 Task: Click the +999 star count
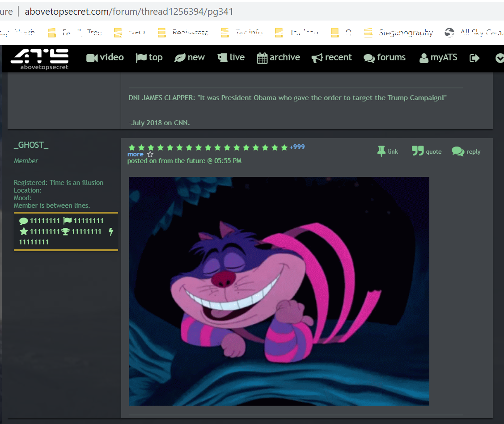click(297, 147)
